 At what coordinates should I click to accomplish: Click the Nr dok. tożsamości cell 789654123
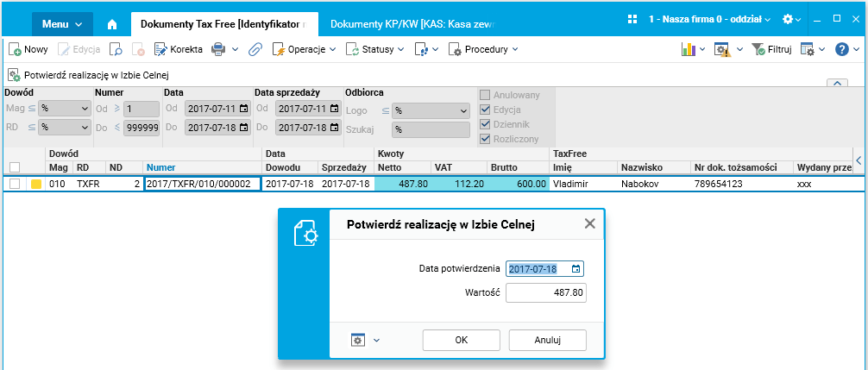tap(742, 185)
